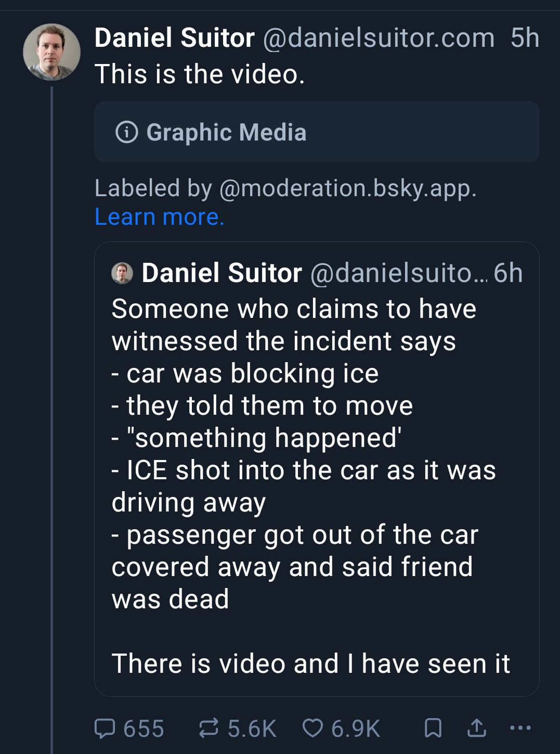This screenshot has height=754, width=560.
Task: Click the reply speech bubble icon
Action: coord(105,728)
